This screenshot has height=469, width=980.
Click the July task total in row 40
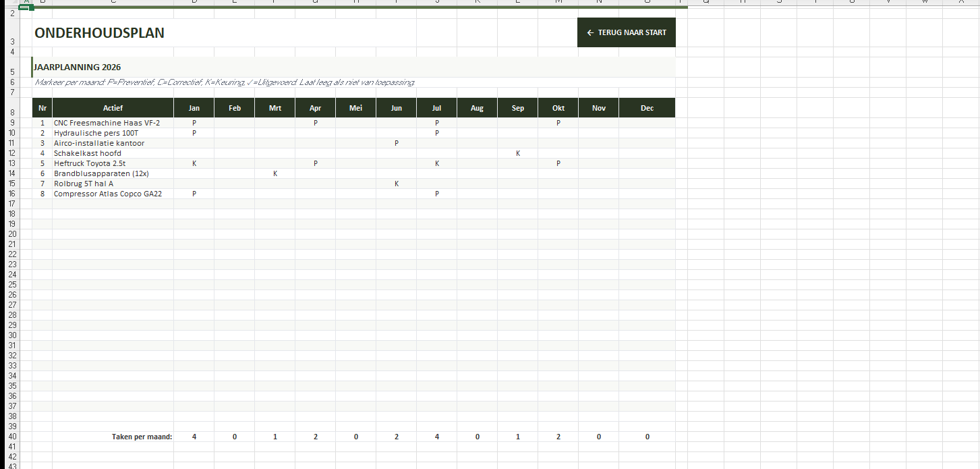[x=437, y=437]
